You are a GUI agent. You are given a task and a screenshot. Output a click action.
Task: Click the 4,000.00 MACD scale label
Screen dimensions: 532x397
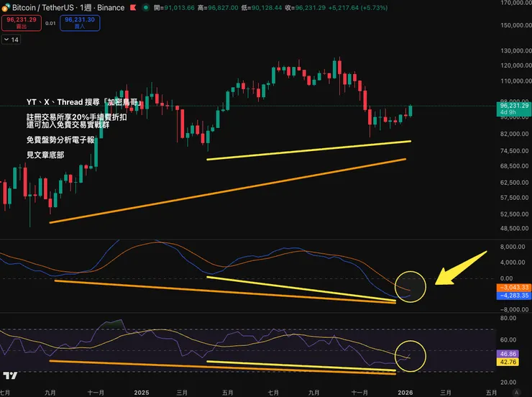click(x=513, y=263)
